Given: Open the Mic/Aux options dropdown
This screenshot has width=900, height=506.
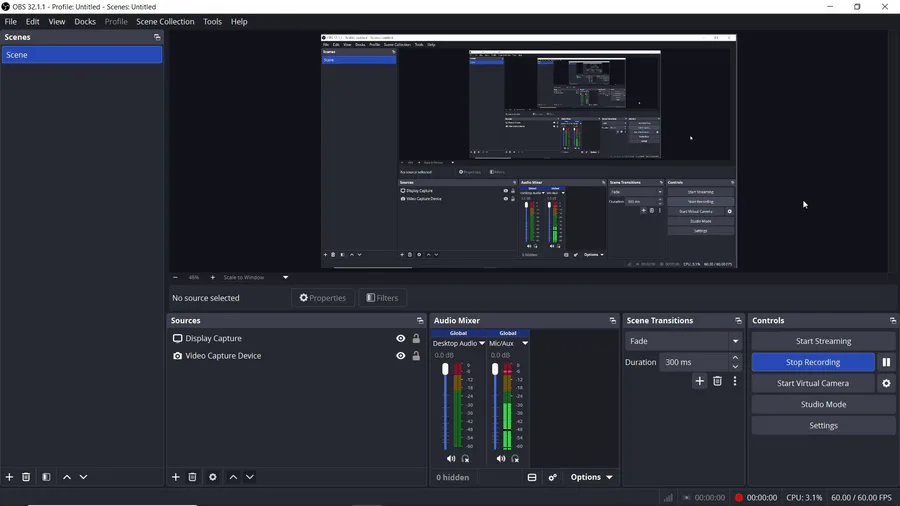Looking at the screenshot, I should coord(525,343).
